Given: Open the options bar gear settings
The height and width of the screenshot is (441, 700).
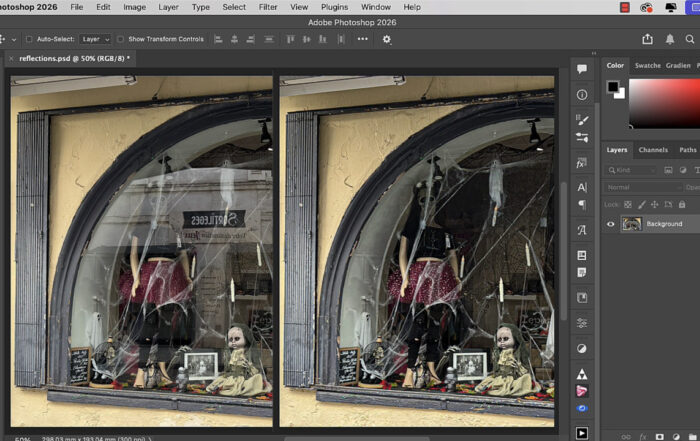Looking at the screenshot, I should 387,39.
